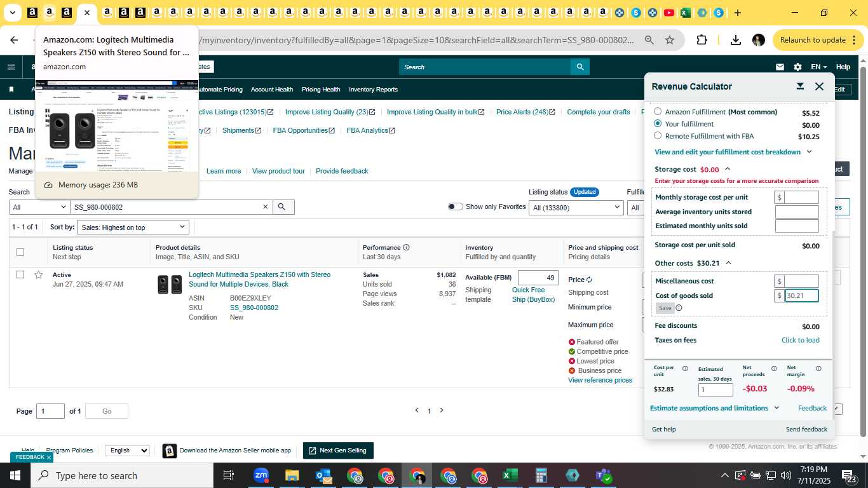Image resolution: width=868 pixels, height=488 pixels.
Task: Click inventory search magnifier button
Action: click(x=283, y=207)
